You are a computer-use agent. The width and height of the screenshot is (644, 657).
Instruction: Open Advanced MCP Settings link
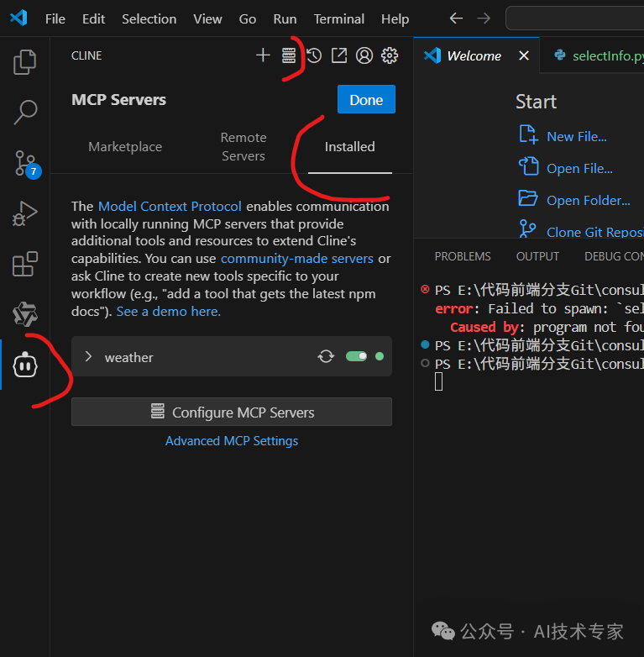(x=232, y=441)
